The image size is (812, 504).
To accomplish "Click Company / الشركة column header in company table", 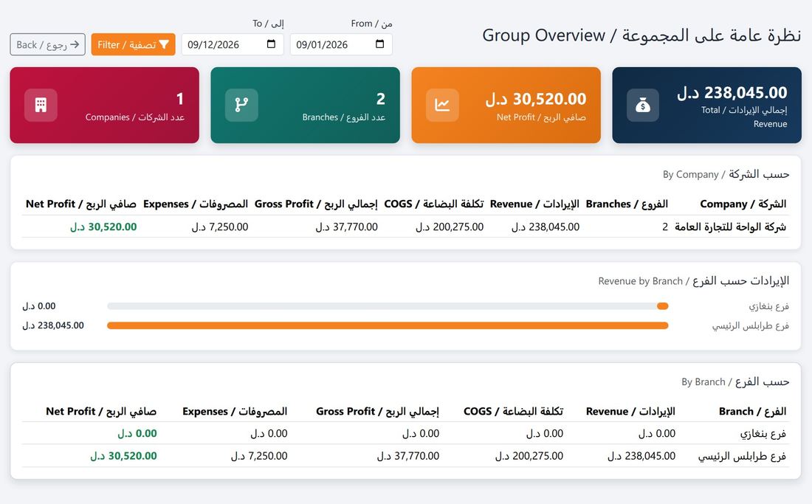I will [743, 204].
